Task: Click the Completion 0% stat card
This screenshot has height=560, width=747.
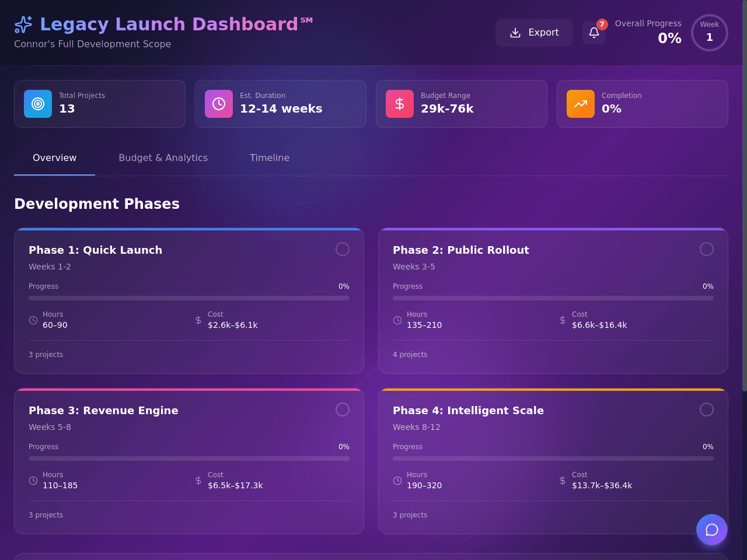Action: tap(643, 104)
